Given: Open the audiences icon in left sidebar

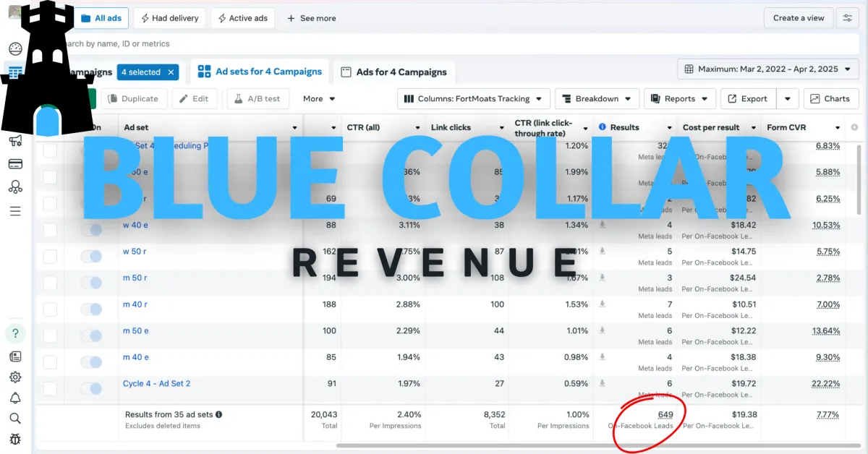Looking at the screenshot, I should click(x=15, y=187).
